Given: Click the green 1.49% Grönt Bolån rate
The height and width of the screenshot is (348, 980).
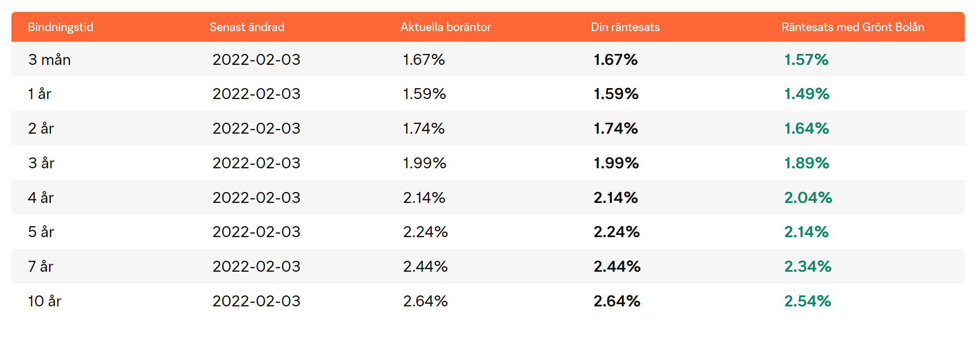Looking at the screenshot, I should coord(806,94).
